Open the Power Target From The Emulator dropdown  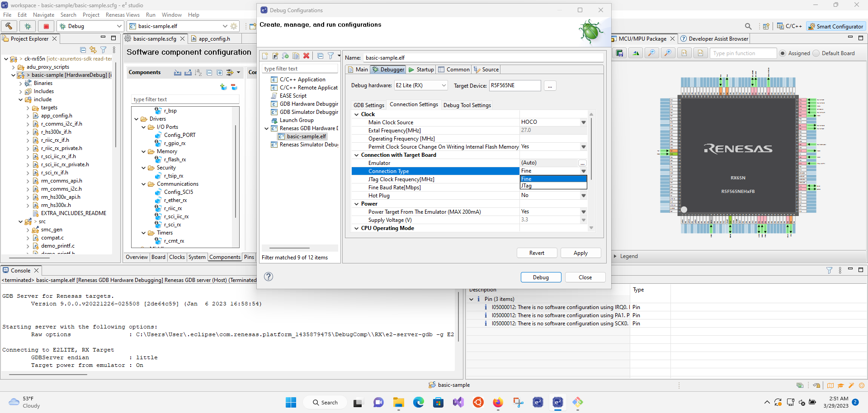click(x=584, y=212)
